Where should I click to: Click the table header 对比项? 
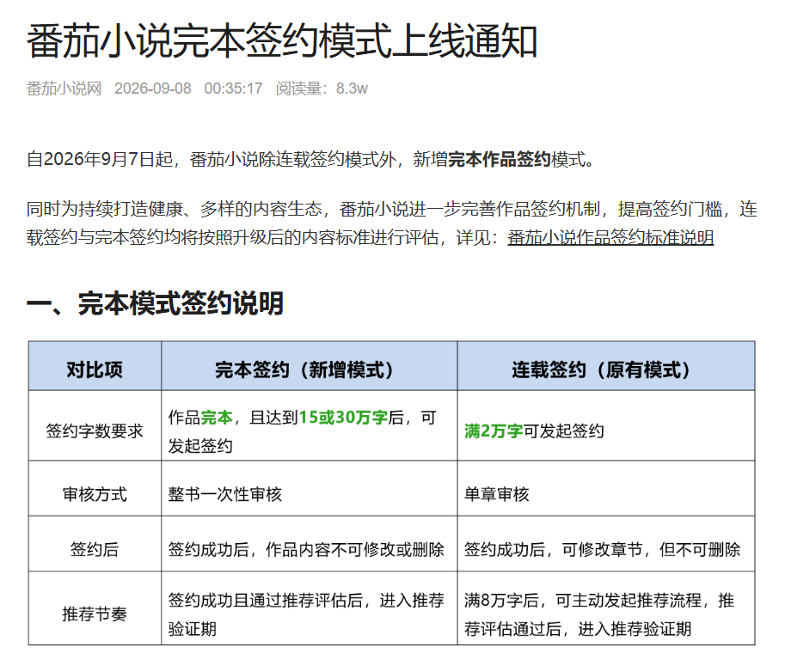coord(95,370)
